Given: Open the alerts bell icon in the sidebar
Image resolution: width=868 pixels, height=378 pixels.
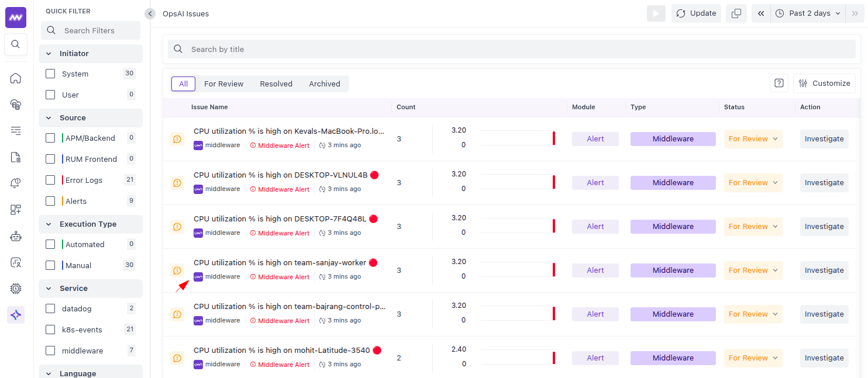Looking at the screenshot, I should (x=15, y=183).
